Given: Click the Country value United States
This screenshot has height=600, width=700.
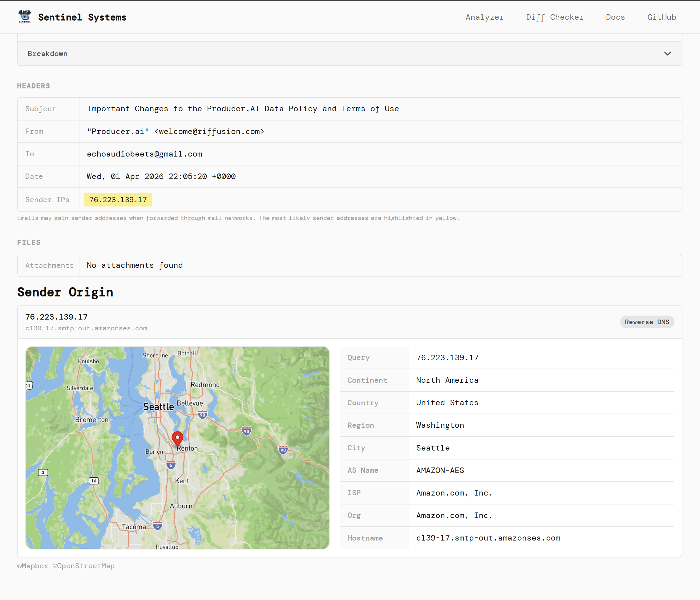Looking at the screenshot, I should pyautogui.click(x=447, y=402).
